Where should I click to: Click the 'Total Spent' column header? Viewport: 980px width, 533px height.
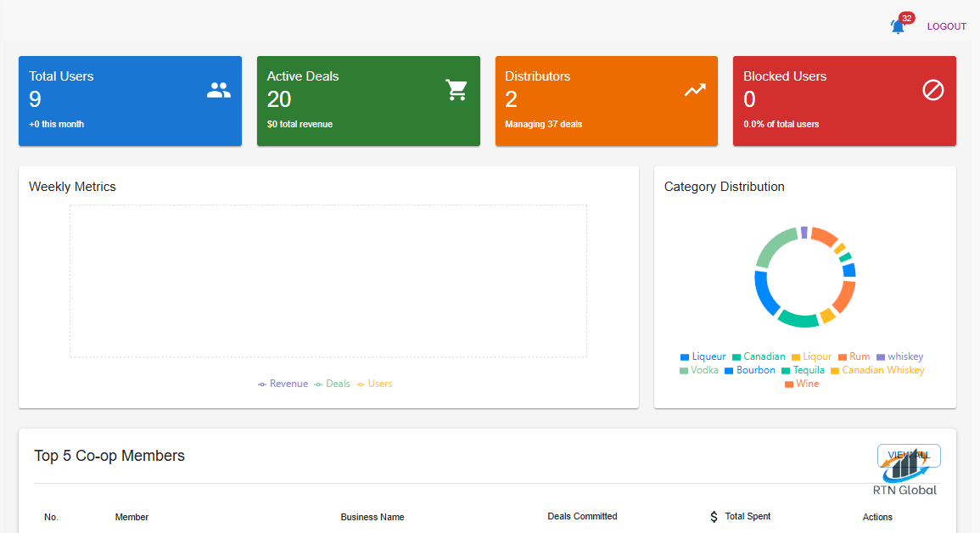[748, 517]
